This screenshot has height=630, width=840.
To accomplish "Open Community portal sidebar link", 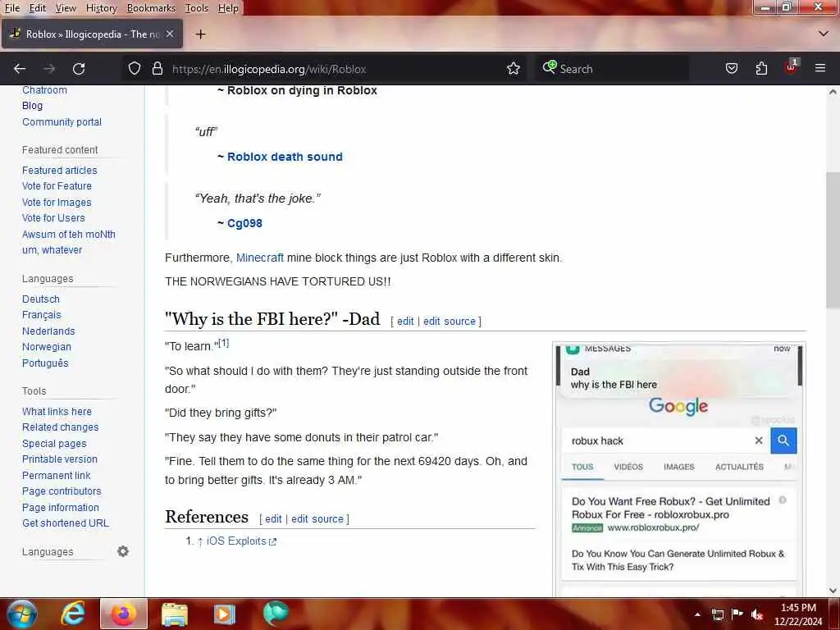I will [62, 122].
